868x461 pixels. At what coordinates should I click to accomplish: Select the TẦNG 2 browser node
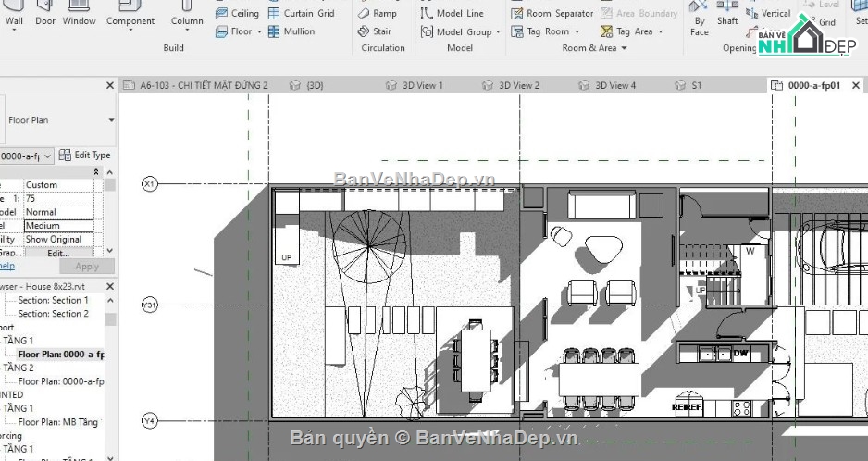[x=19, y=368]
